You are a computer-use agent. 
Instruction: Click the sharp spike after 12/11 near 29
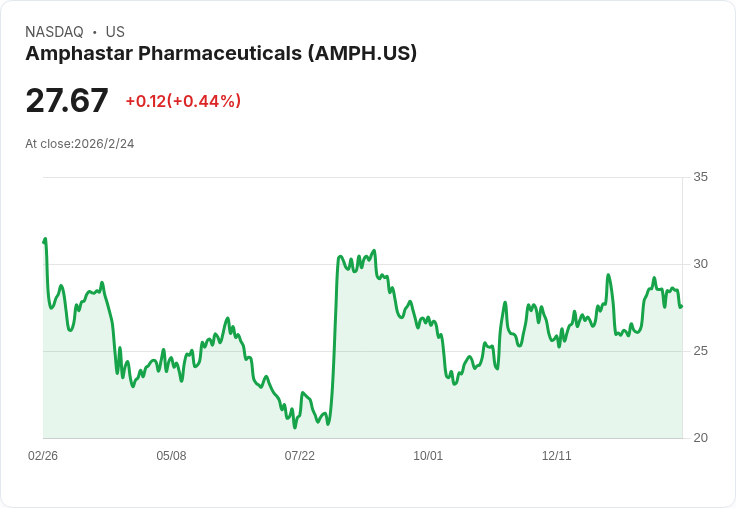click(x=608, y=275)
